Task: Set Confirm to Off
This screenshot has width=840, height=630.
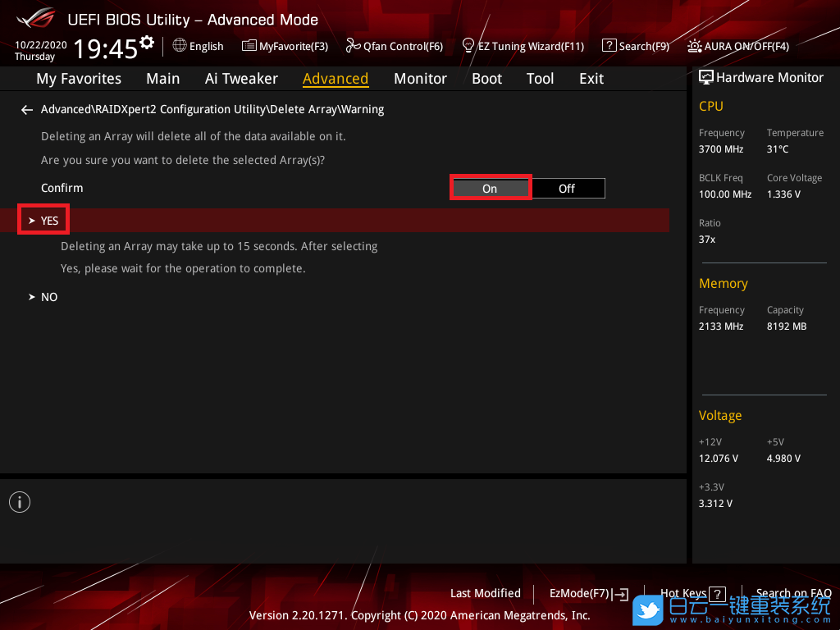Action: pos(567,189)
